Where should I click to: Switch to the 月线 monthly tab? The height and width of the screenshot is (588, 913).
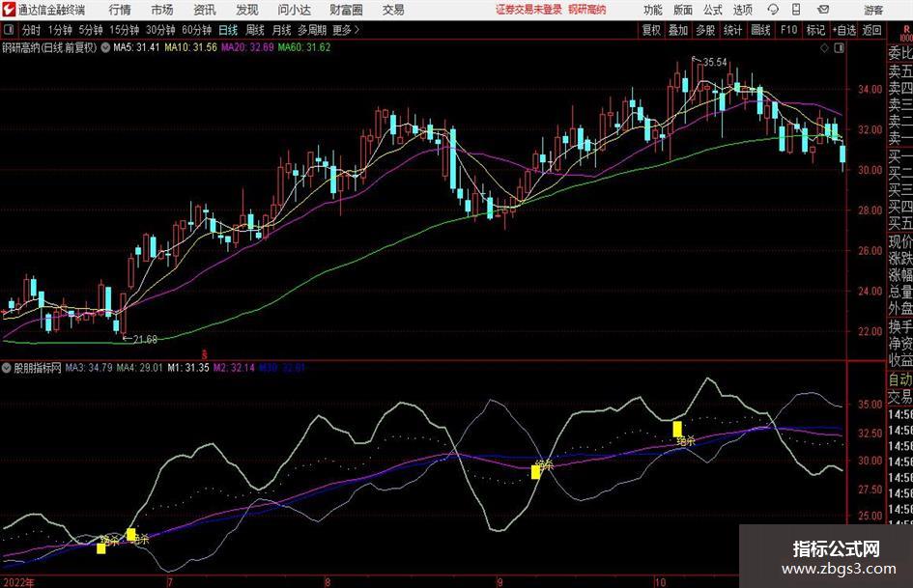tap(281, 30)
